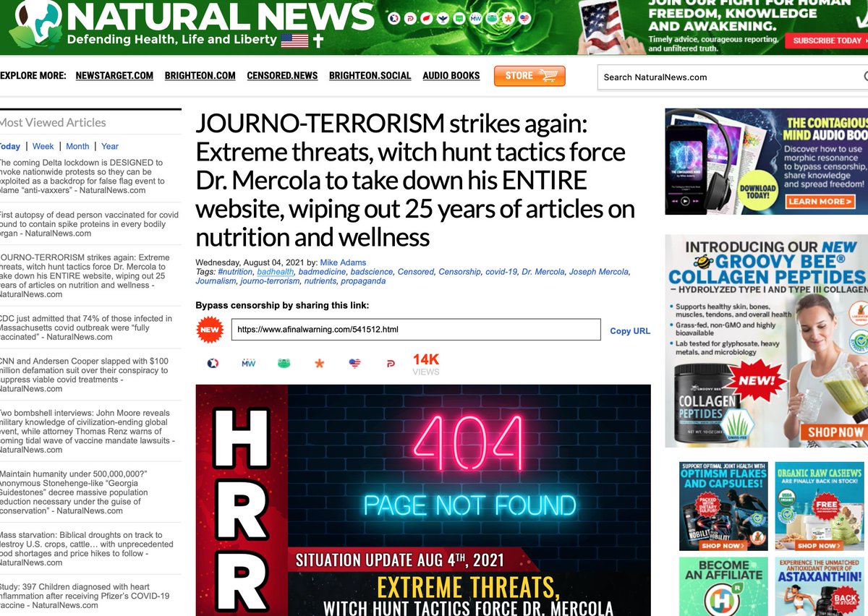Share article via MeWe icon below link

pyautogui.click(x=248, y=363)
